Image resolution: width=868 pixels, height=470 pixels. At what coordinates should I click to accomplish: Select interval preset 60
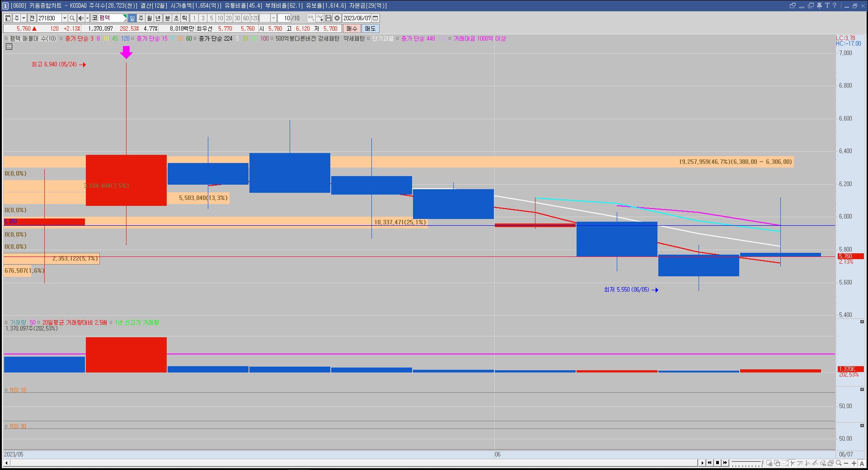click(x=246, y=18)
